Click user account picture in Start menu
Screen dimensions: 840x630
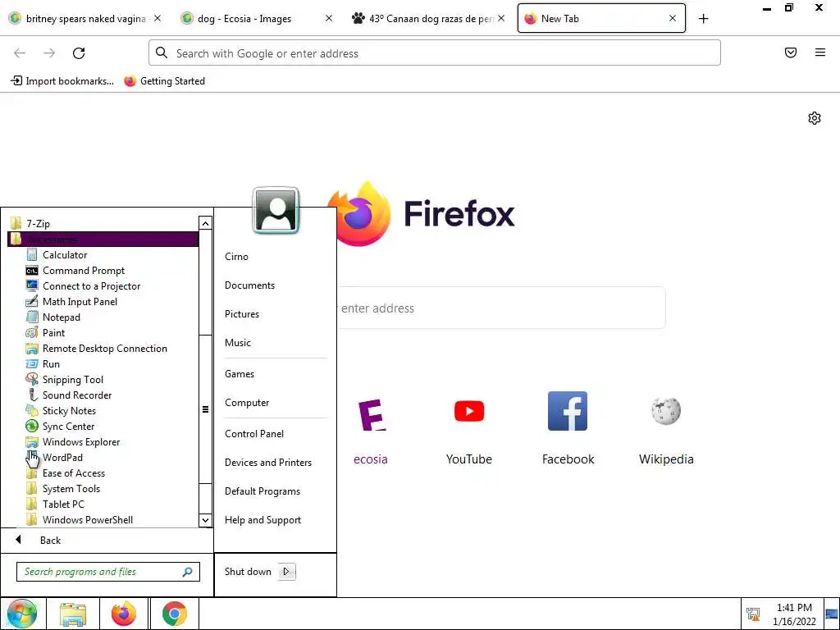click(276, 210)
